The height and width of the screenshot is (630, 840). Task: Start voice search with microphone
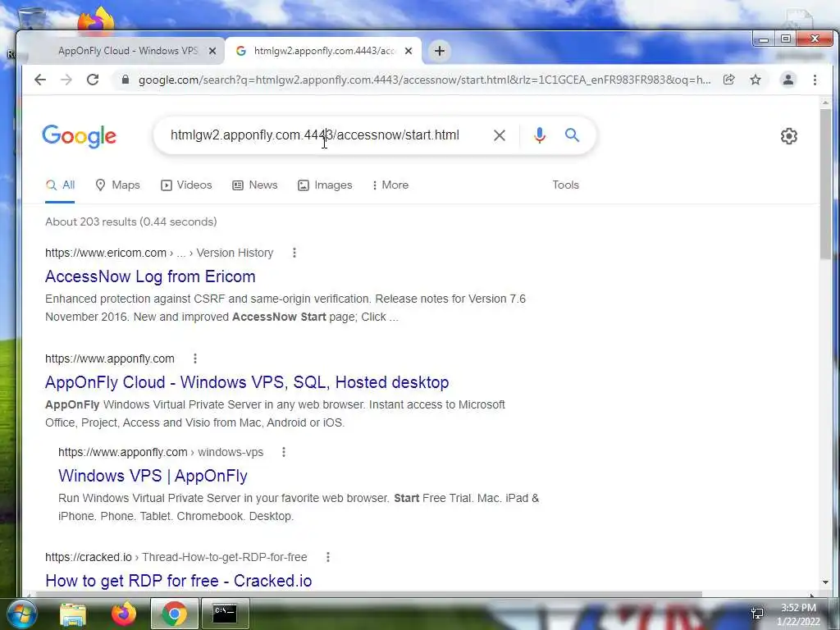(540, 135)
